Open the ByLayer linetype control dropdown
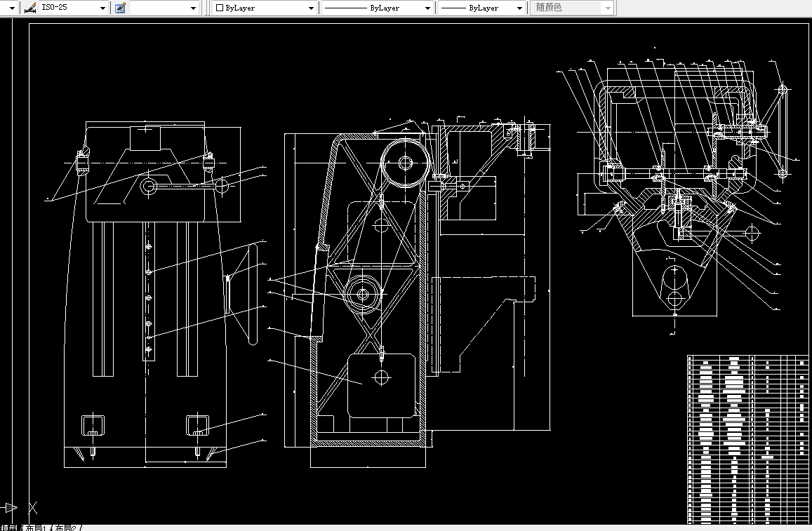812x531 pixels. tap(376, 8)
